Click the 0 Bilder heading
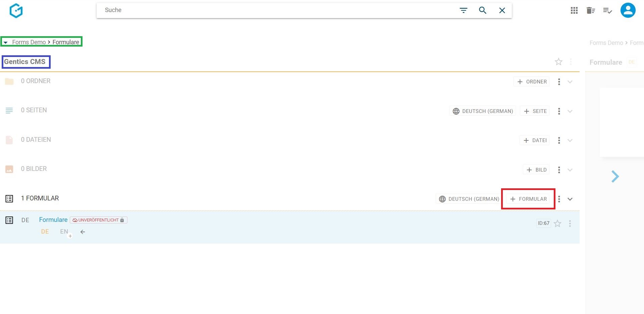This screenshot has width=644, height=314. [x=34, y=169]
